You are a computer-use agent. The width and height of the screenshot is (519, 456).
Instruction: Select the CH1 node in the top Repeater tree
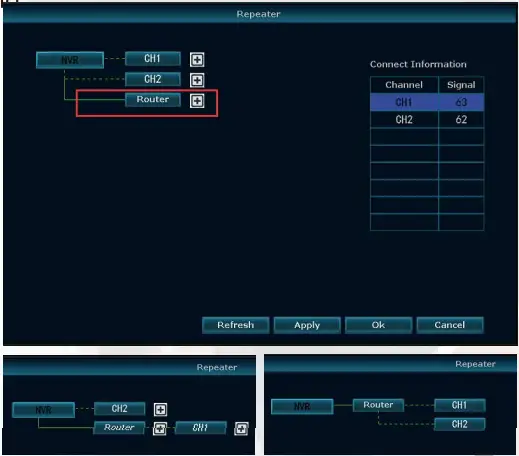153,59
